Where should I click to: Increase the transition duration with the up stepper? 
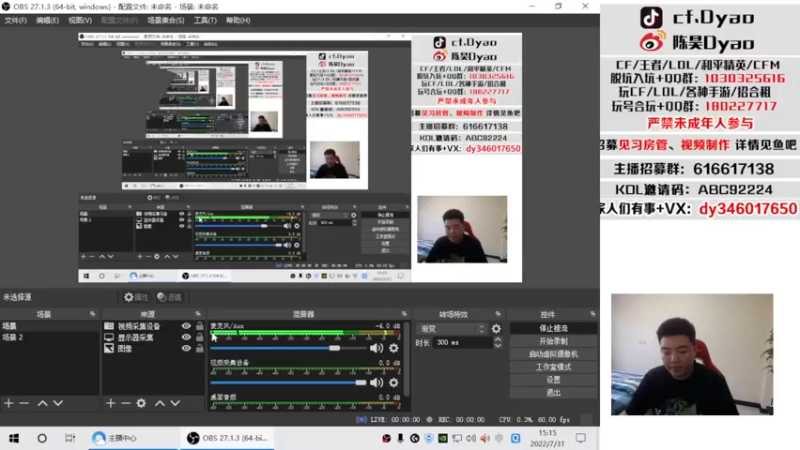(498, 339)
